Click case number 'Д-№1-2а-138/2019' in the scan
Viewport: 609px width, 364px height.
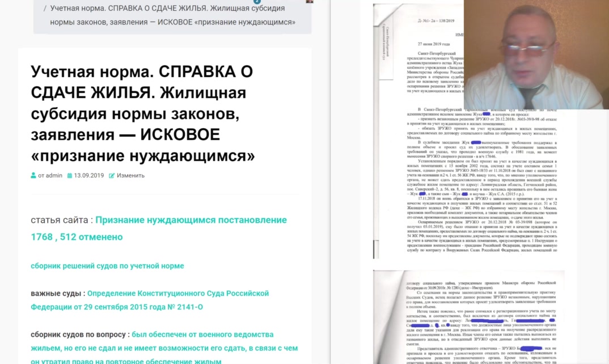click(x=436, y=21)
